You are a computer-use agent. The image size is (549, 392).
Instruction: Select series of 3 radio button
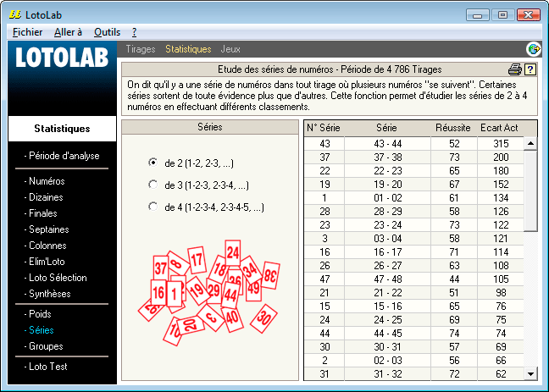152,184
